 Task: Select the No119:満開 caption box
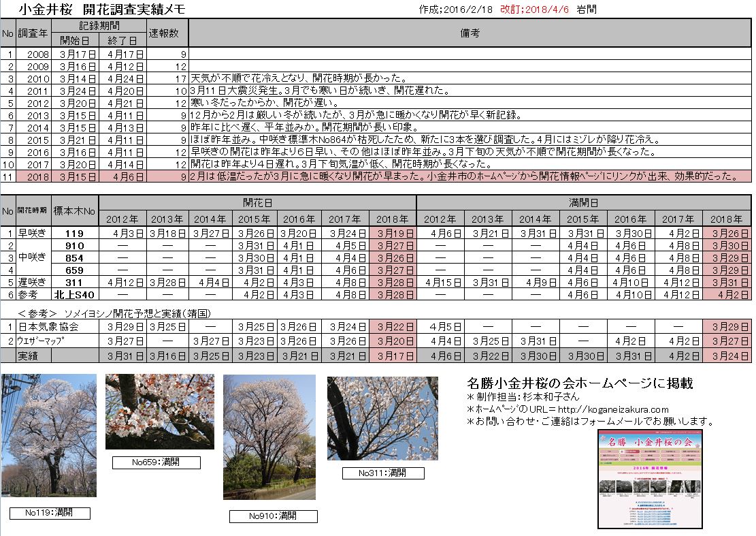[x=50, y=512]
